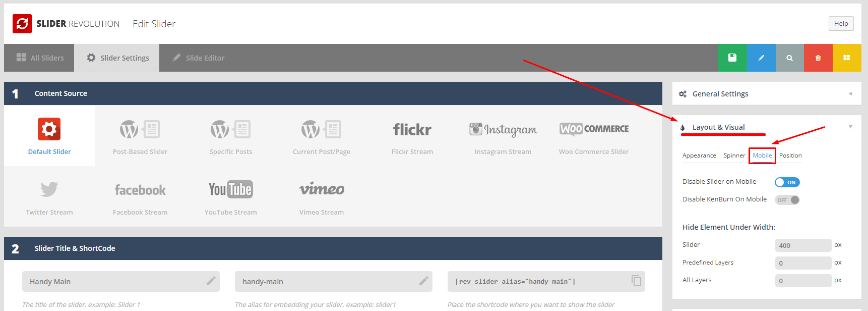Image resolution: width=868 pixels, height=311 pixels.
Task: Click the Hide Element Under Width heading
Action: pos(729,227)
